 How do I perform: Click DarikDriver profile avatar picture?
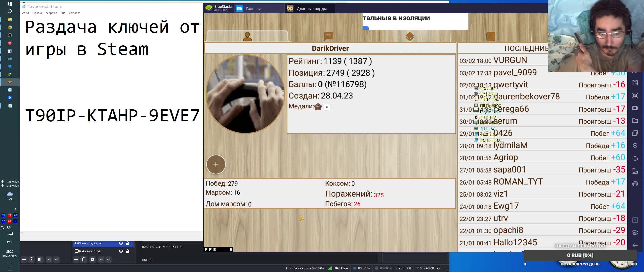pyautogui.click(x=245, y=94)
